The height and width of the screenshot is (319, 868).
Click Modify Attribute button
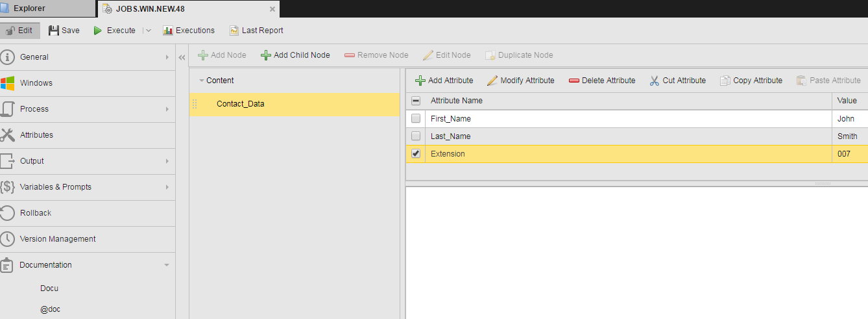coord(521,81)
